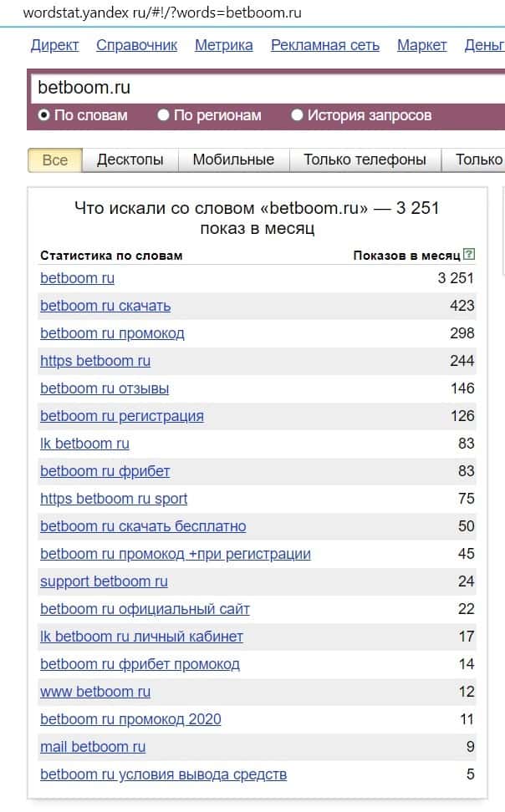Open the Рекламная сеть link

pyautogui.click(x=324, y=45)
